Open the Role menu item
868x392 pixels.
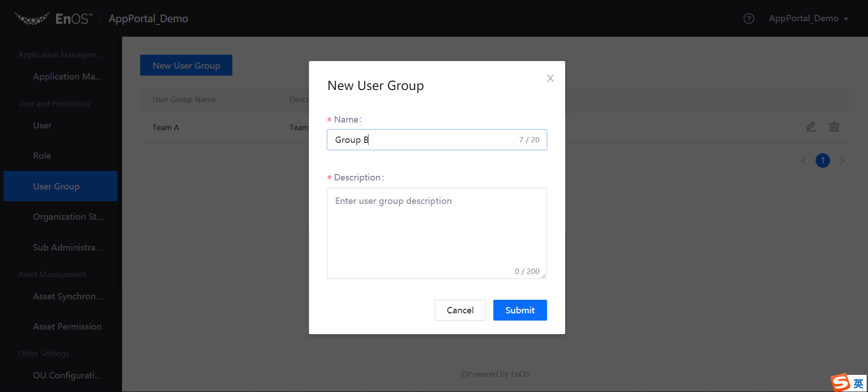click(x=42, y=156)
